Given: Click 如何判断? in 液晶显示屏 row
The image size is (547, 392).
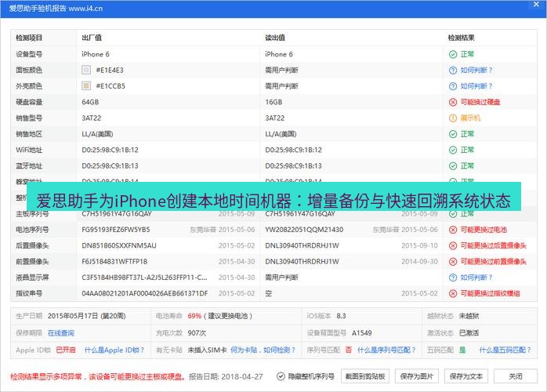Looking at the screenshot, I should [x=476, y=278].
